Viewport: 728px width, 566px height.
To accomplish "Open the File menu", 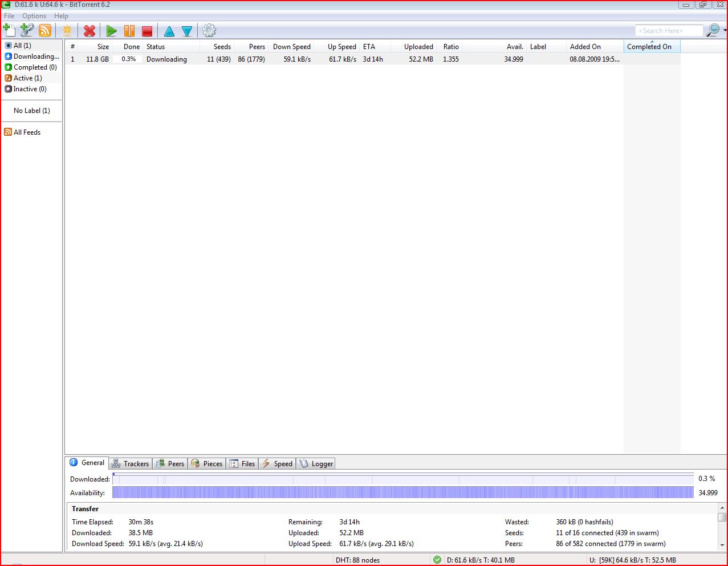I will (9, 16).
